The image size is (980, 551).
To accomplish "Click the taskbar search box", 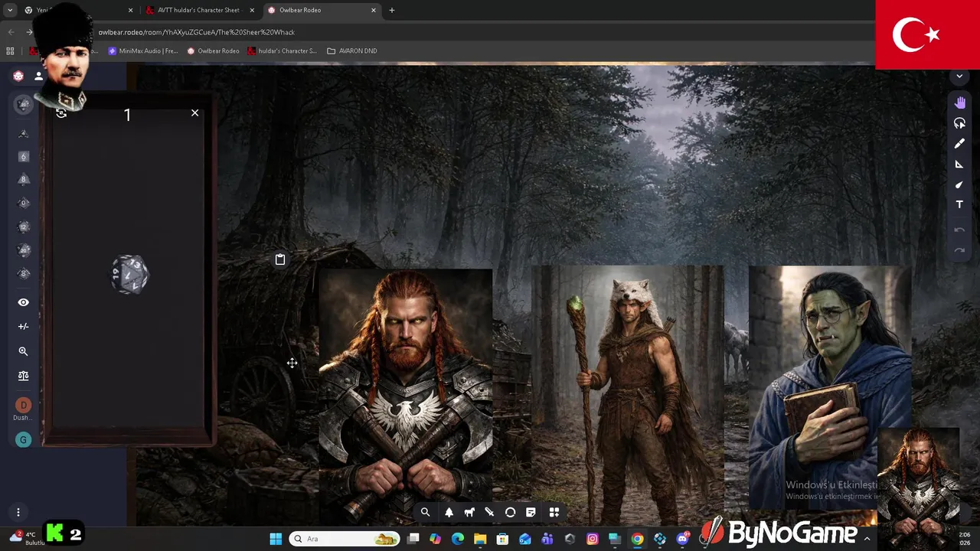I will click(345, 539).
